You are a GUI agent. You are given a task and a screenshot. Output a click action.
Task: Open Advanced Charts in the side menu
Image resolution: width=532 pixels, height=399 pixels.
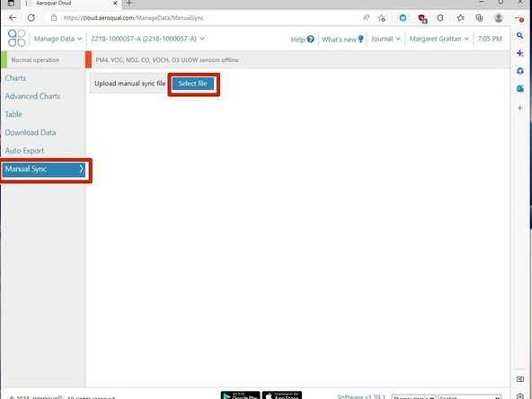[32, 96]
